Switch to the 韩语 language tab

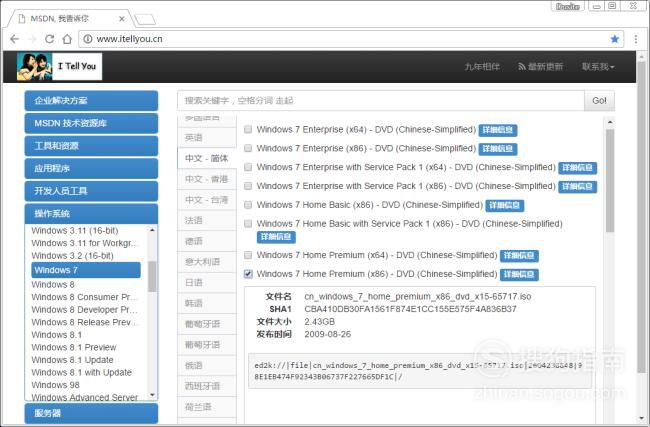point(207,303)
